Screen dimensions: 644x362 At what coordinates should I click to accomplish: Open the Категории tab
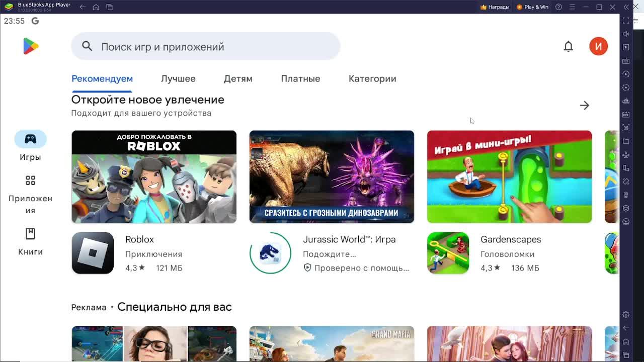(x=372, y=78)
